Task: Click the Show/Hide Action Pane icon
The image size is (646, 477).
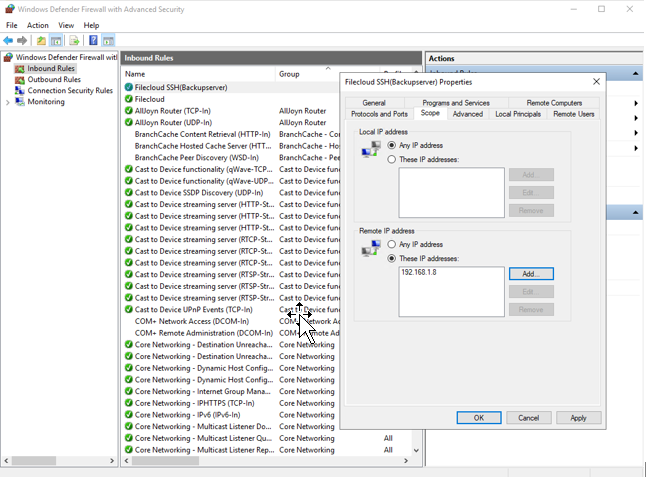Action: click(x=108, y=41)
